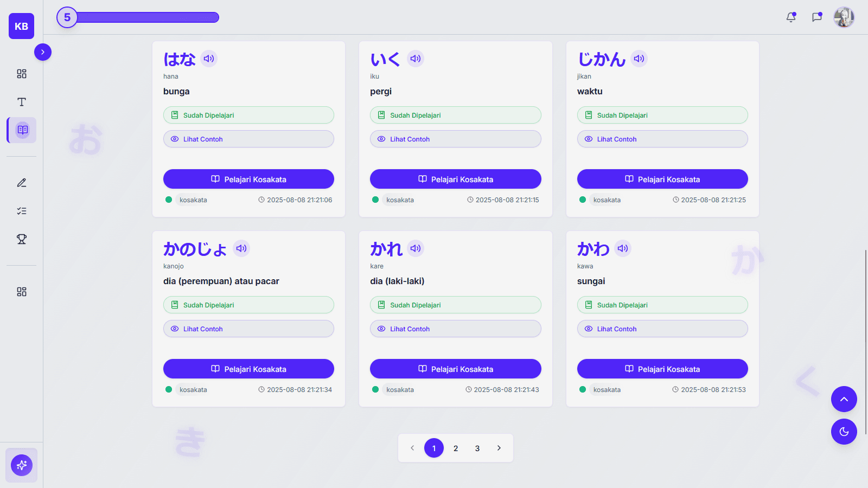Open the user profile avatar

(844, 17)
